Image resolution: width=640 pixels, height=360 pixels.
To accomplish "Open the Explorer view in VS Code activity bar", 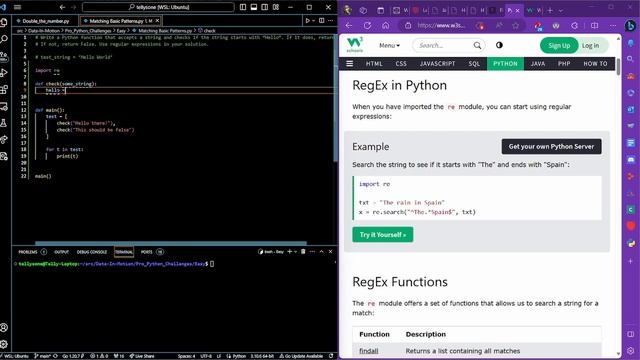I will 4,22.
